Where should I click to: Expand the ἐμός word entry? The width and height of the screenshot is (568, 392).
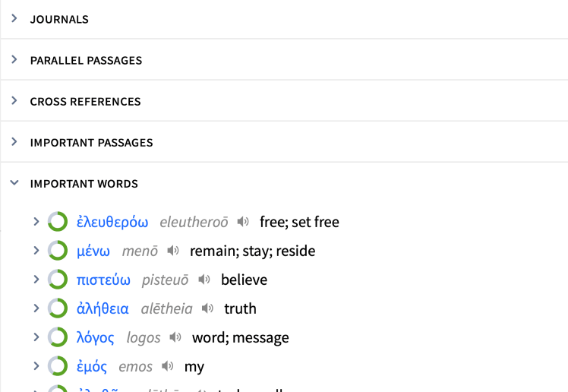(36, 366)
